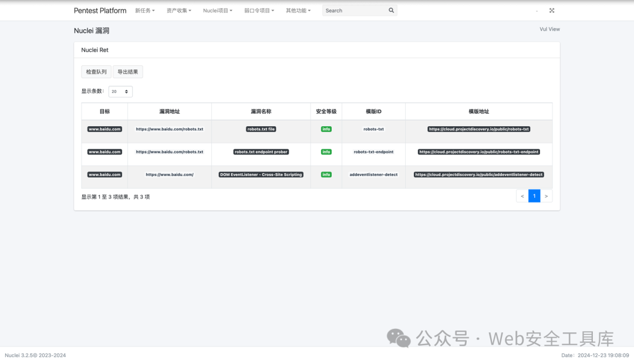Viewport: 634px width, 364px height.
Task: Click robots.txt URL in robots.txt file row
Action: coord(170,129)
